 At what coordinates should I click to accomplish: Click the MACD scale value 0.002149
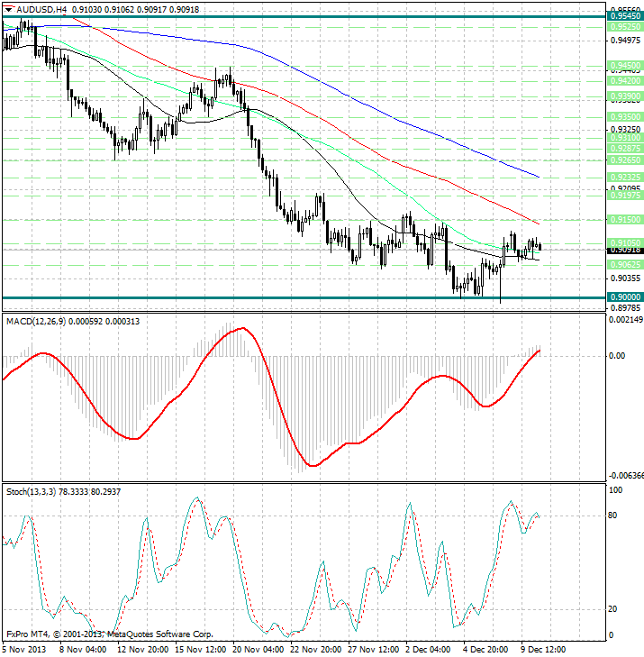point(625,320)
